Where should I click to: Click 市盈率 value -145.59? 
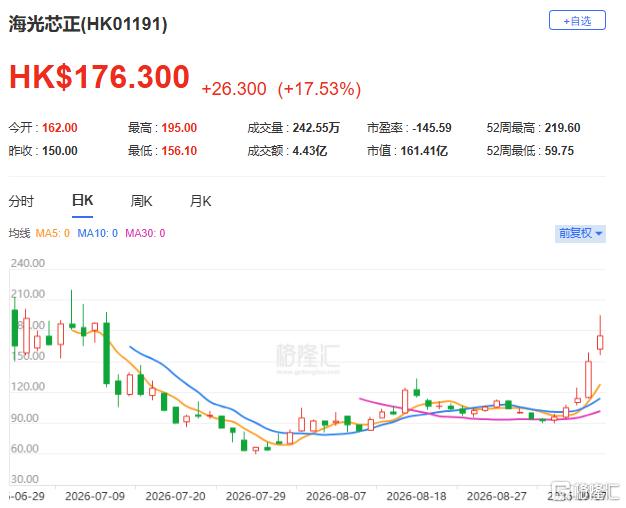432,128
